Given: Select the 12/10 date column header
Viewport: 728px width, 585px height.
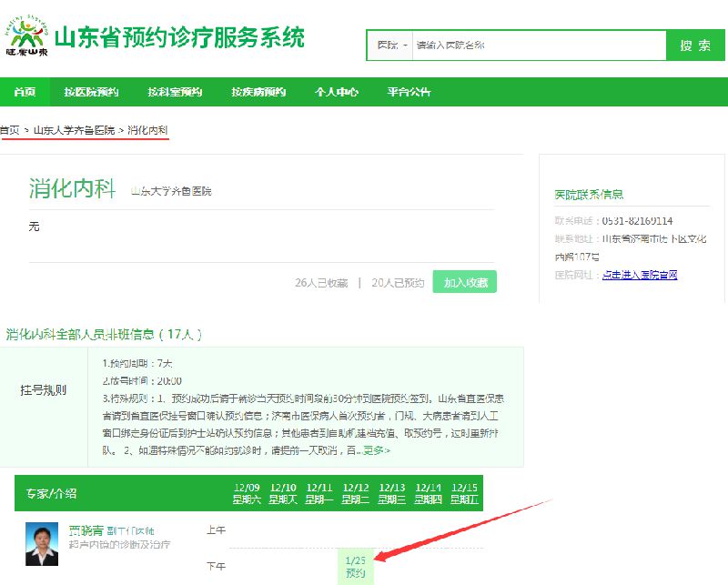Looking at the screenshot, I should tap(283, 493).
